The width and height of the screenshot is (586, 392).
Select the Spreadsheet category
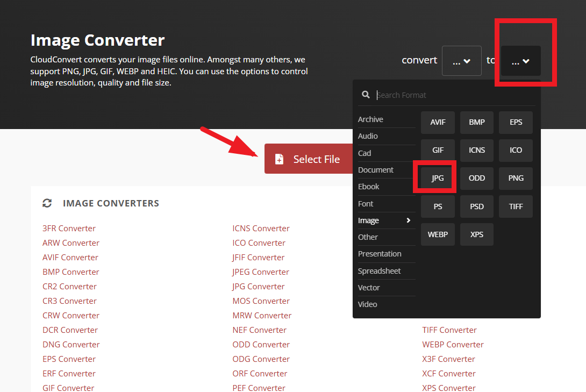[x=386, y=271]
